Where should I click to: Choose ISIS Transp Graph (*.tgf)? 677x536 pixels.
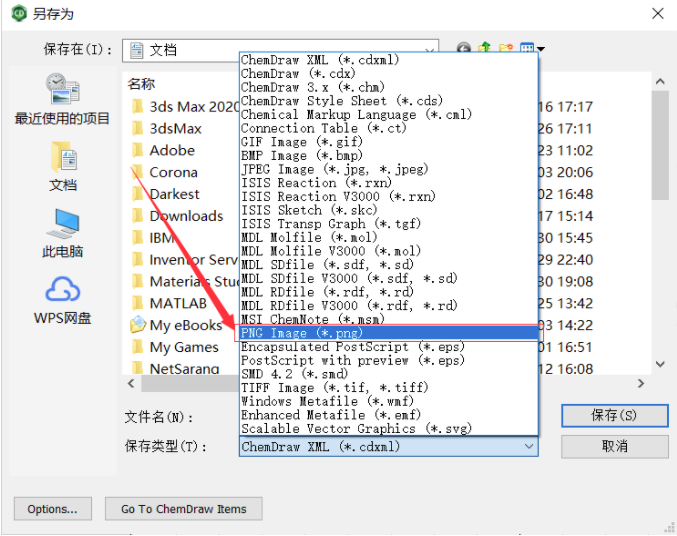pyautogui.click(x=389, y=224)
